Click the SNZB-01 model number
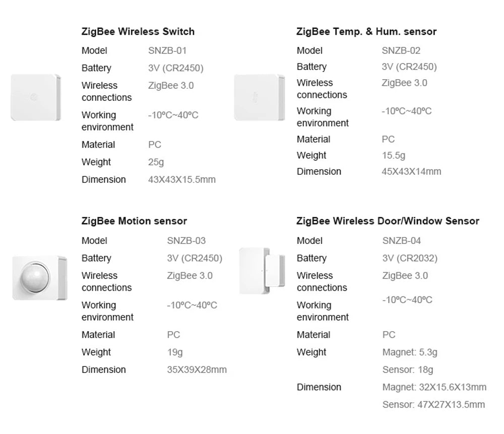The height and width of the screenshot is (434, 504). (x=167, y=51)
